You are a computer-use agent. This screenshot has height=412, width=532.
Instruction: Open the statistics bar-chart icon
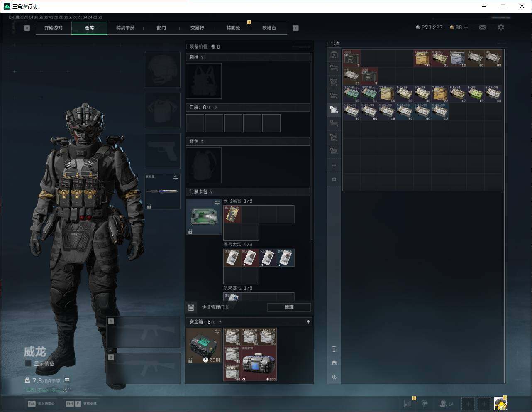tap(408, 403)
